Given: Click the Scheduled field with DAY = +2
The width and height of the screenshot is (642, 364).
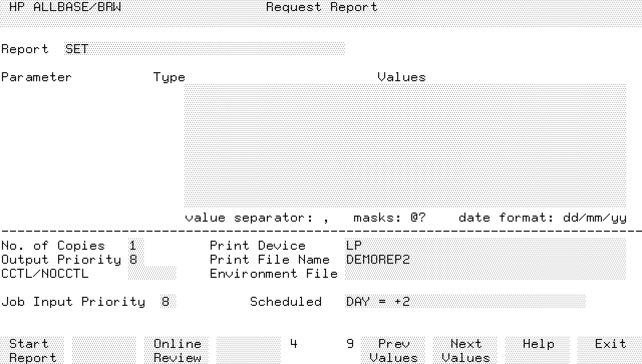Looking at the screenshot, I should click(464, 302).
